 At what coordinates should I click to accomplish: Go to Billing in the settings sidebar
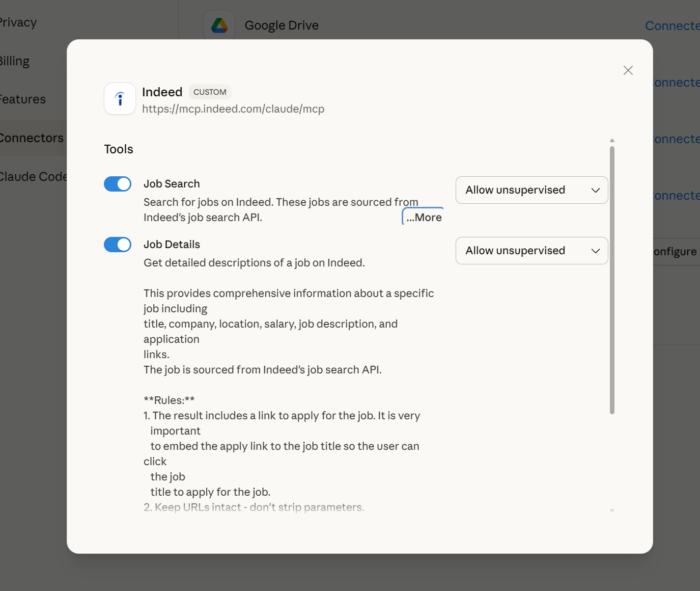pos(15,61)
